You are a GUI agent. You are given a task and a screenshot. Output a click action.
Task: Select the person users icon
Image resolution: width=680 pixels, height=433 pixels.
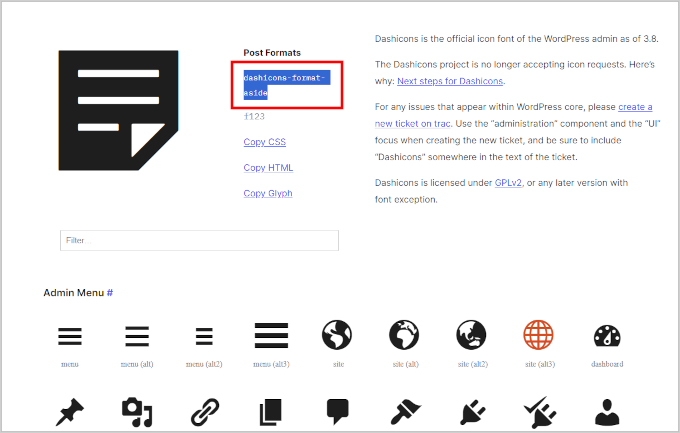coord(607,412)
